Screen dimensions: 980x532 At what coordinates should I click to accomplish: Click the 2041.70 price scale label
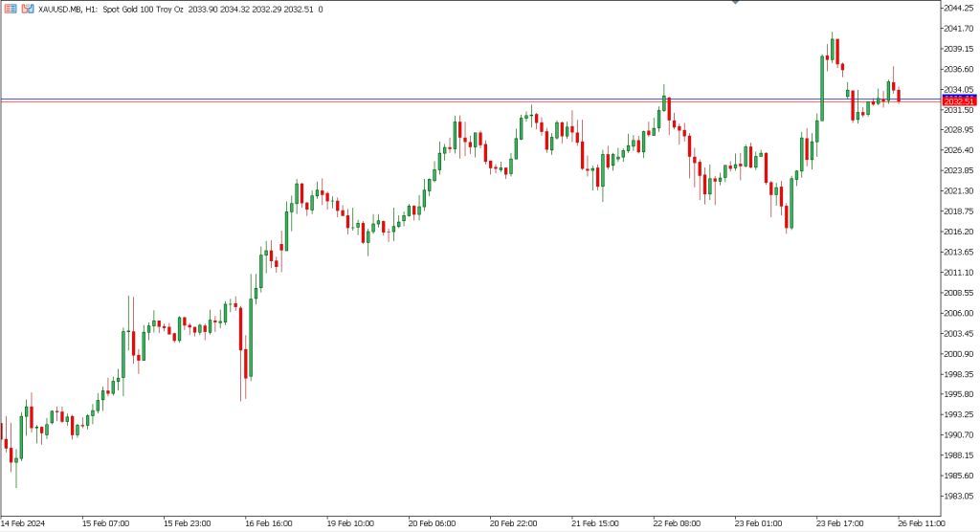959,28
